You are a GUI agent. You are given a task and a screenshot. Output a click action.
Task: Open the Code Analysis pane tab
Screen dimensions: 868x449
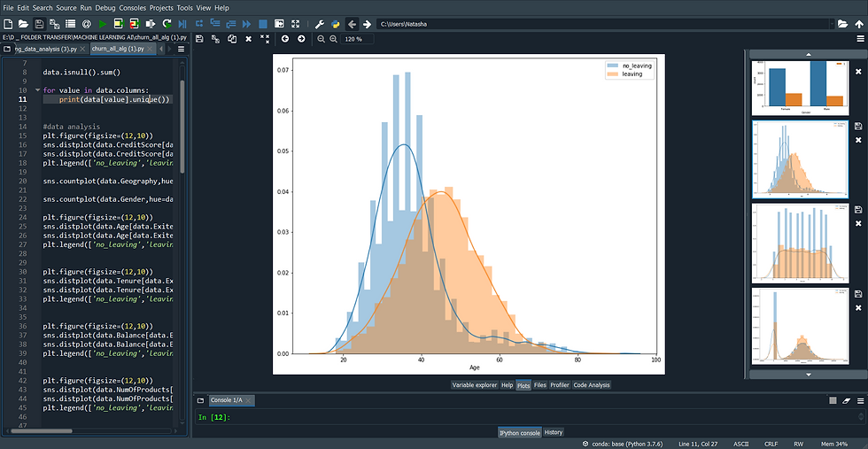tap(592, 384)
